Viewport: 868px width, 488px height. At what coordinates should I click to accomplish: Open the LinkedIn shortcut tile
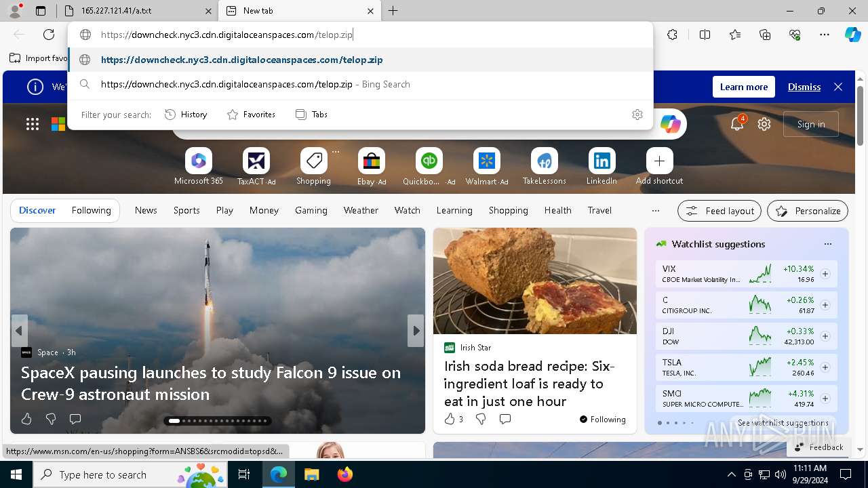point(602,167)
